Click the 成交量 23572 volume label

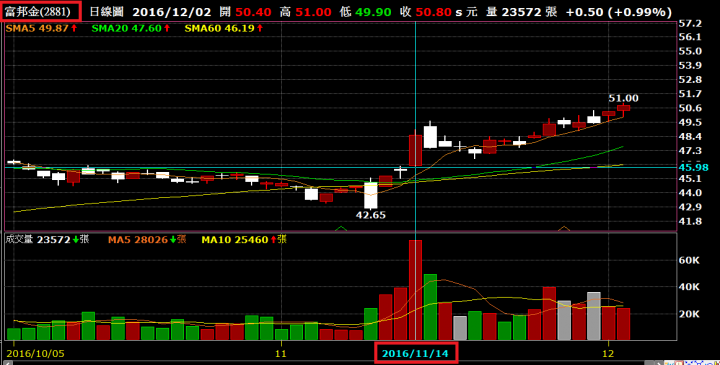click(x=47, y=239)
